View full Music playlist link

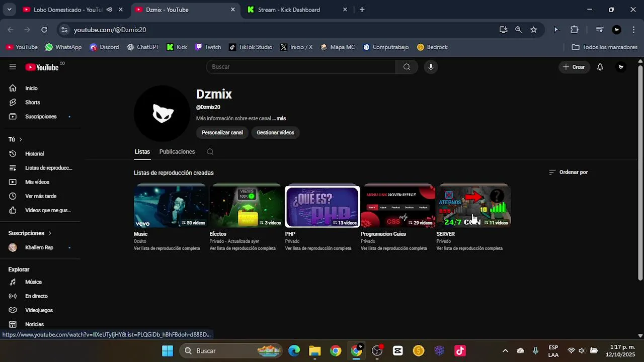167,248
